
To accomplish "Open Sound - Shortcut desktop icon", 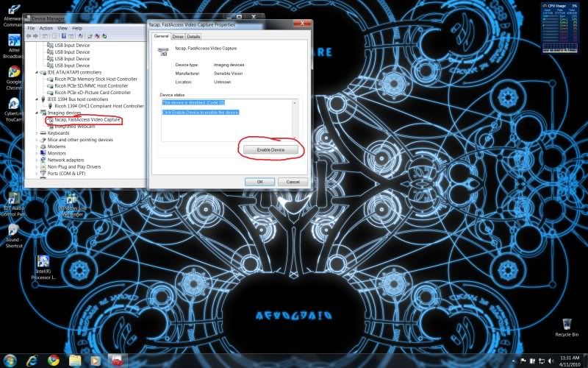I will point(13,236).
